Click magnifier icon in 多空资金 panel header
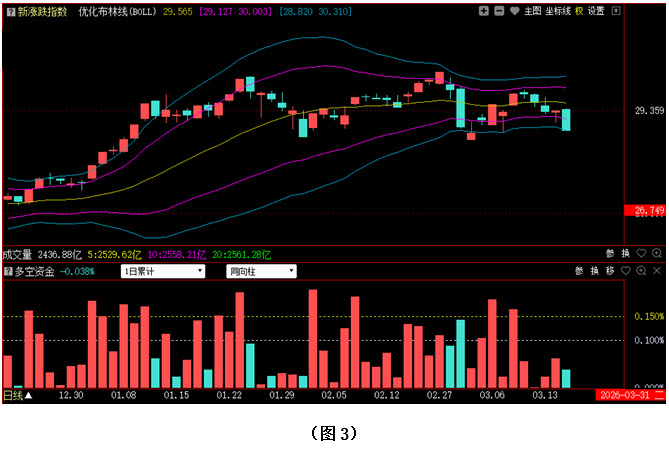Screen dimensions: 669x453 (640, 271)
